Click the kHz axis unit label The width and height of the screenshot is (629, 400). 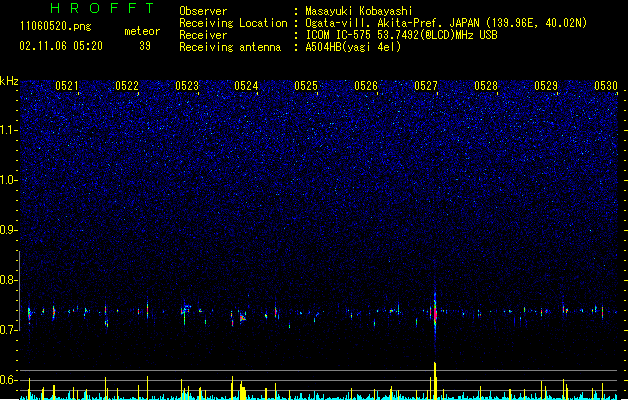9,81
